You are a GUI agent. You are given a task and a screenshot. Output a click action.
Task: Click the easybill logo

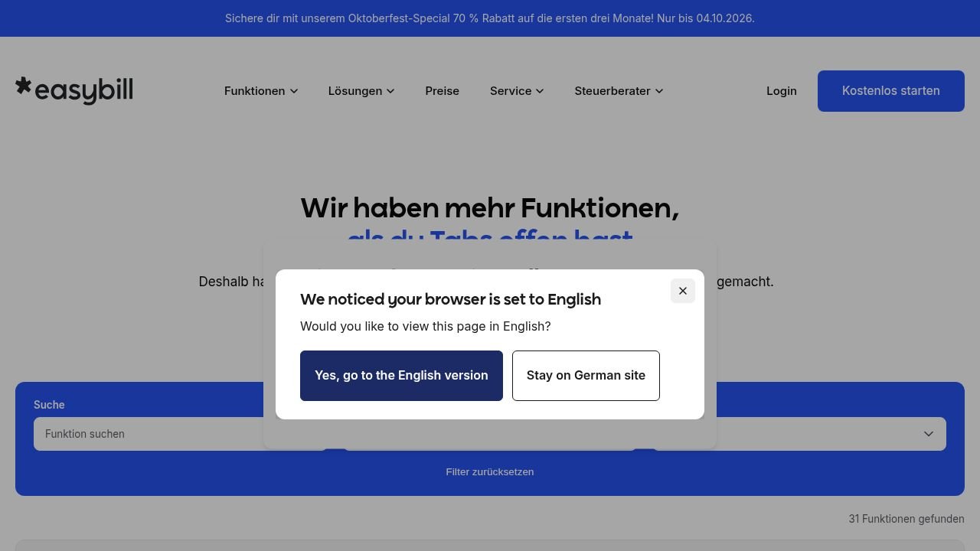74,90
